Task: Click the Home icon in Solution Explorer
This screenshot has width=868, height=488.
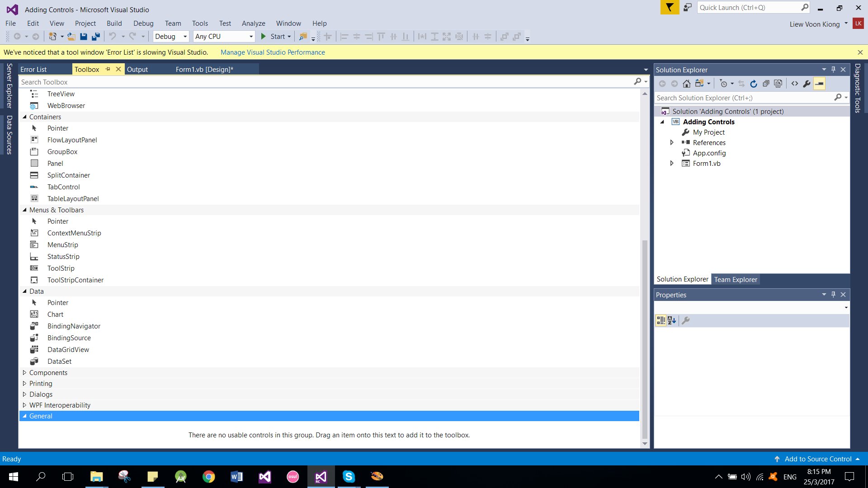Action: pyautogui.click(x=687, y=84)
